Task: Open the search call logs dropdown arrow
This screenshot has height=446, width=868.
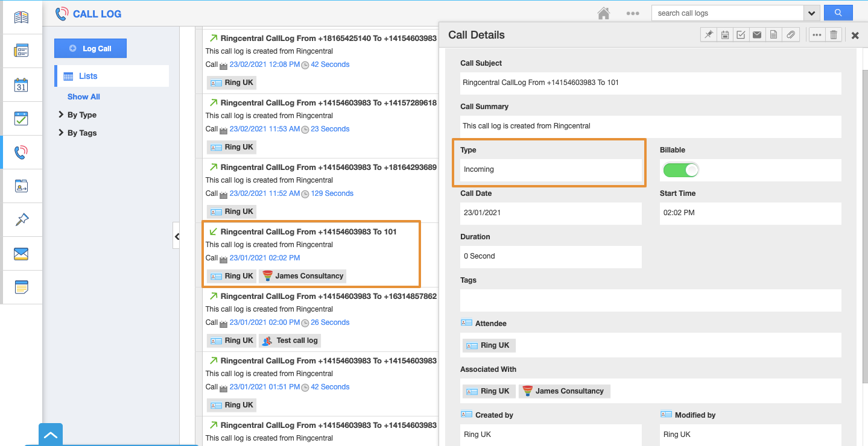Action: (812, 13)
